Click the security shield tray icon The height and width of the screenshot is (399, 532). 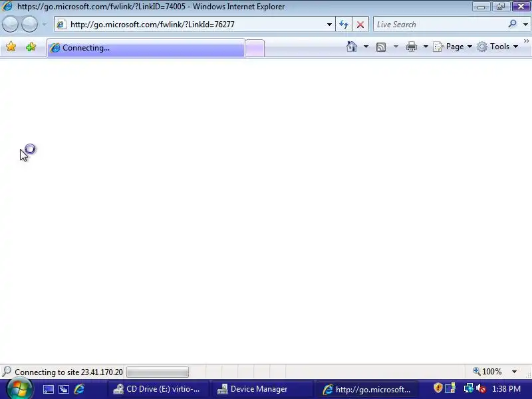[x=438, y=388]
